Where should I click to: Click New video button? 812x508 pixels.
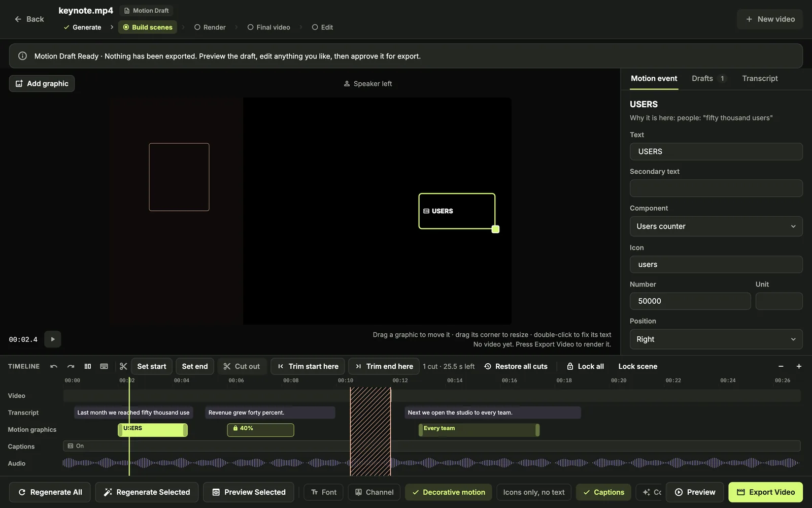tap(769, 19)
